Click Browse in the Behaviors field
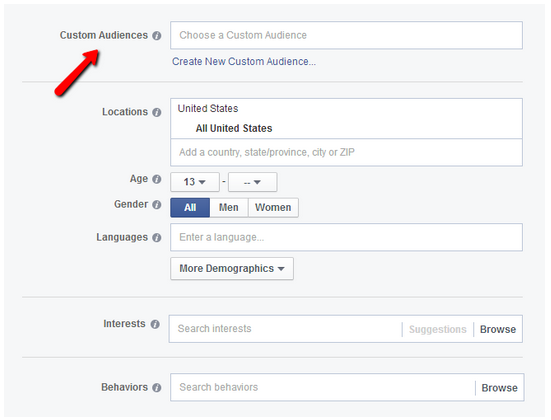The height and width of the screenshot is (420, 551). click(x=499, y=388)
